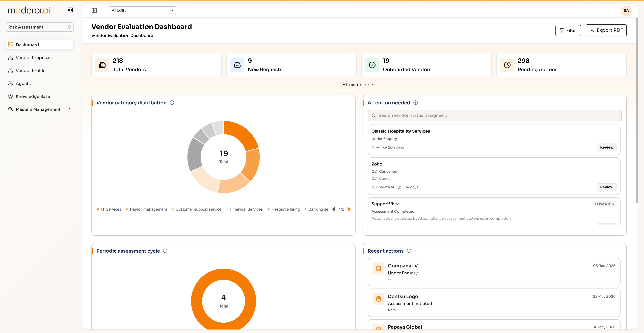Click the Filter button

click(x=568, y=30)
